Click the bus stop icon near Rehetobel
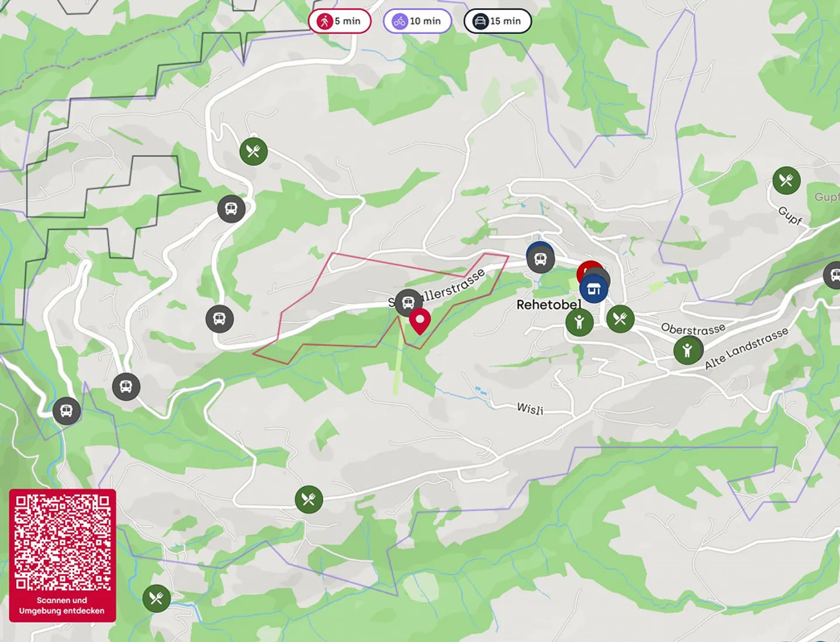Screen dimensions: 840x642 click(541, 259)
